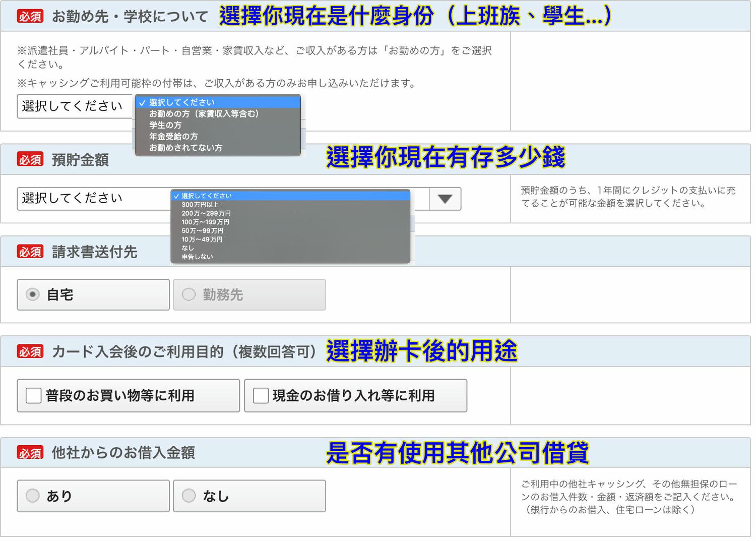Check the 現金のお借り入れ等に利用 checkbox
756x541 pixels.
(260, 396)
